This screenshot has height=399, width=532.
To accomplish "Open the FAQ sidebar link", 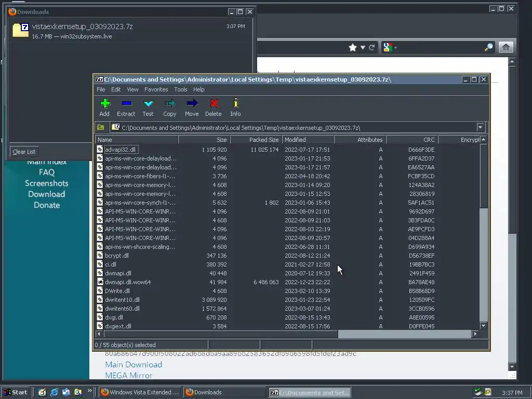I will (47, 172).
